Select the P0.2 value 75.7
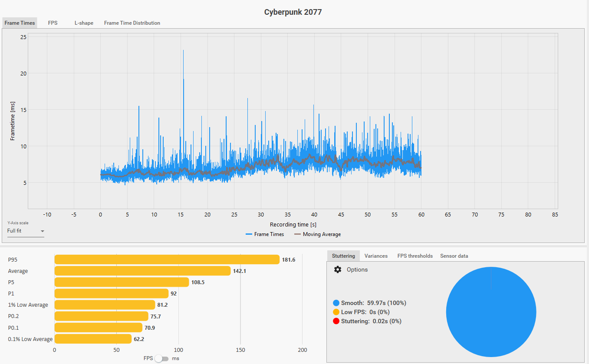The image size is (589, 364). pyautogui.click(x=156, y=316)
